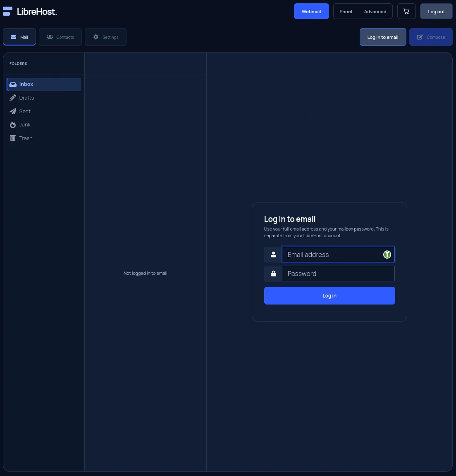Viewport: 456px width, 476px height.
Task: Go to Advanced in top navigation
Action: pos(375,12)
